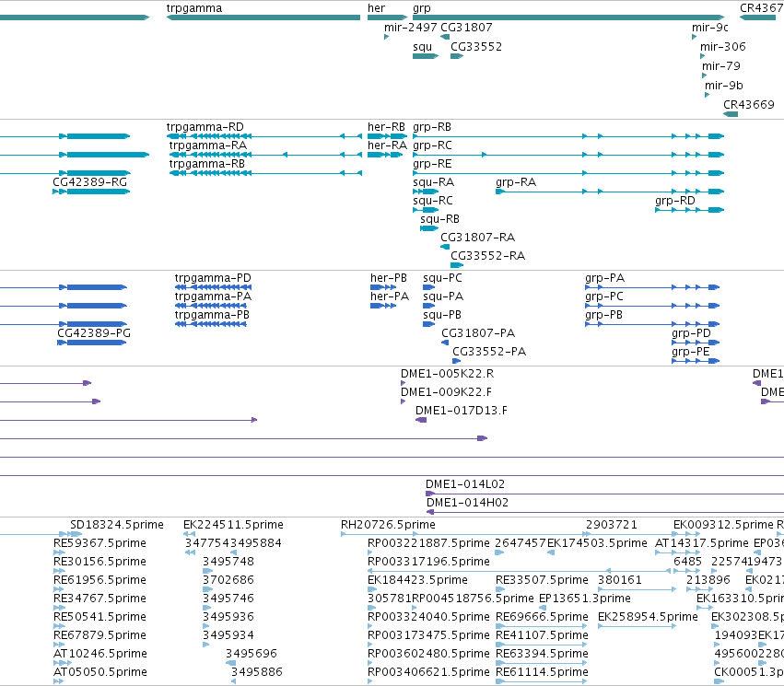
Task: Click the RP003317196.5prime EST label
Action: [428, 562]
